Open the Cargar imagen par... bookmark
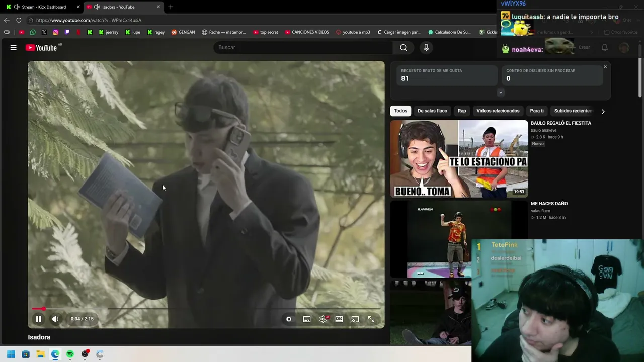The width and height of the screenshot is (644, 362). pos(399,32)
